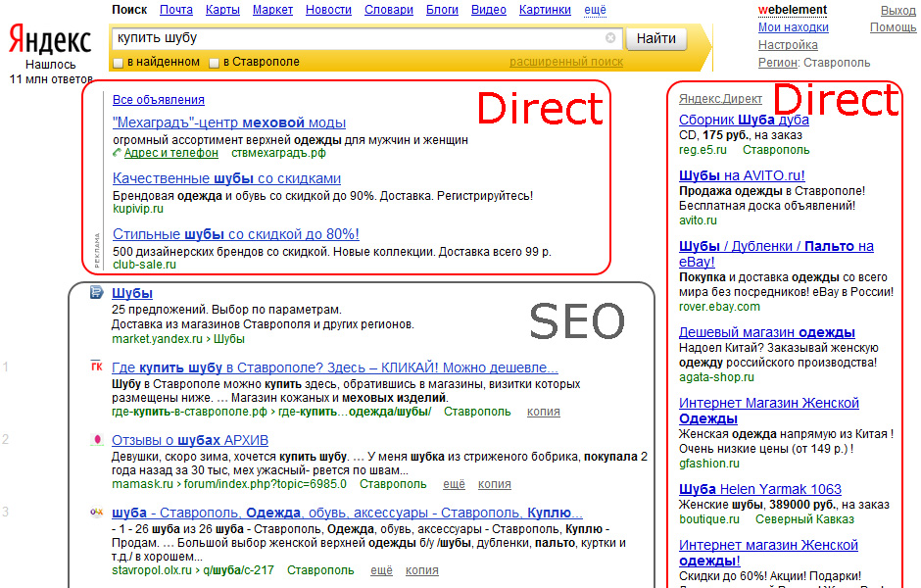921x588 pixels.
Task: Clear the search field with the X icon
Action: point(610,38)
